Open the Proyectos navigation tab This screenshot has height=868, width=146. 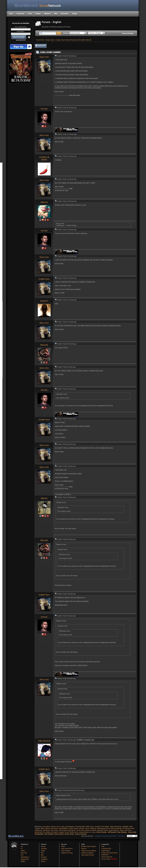pos(20,14)
